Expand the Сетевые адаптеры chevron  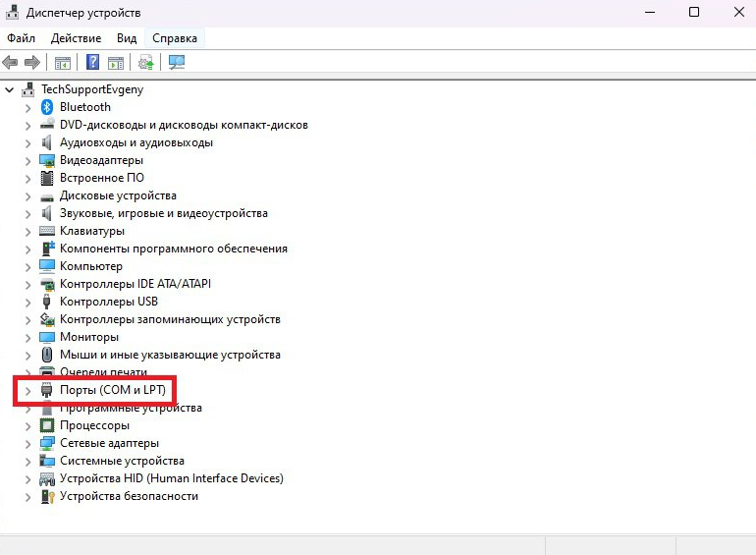click(x=27, y=444)
